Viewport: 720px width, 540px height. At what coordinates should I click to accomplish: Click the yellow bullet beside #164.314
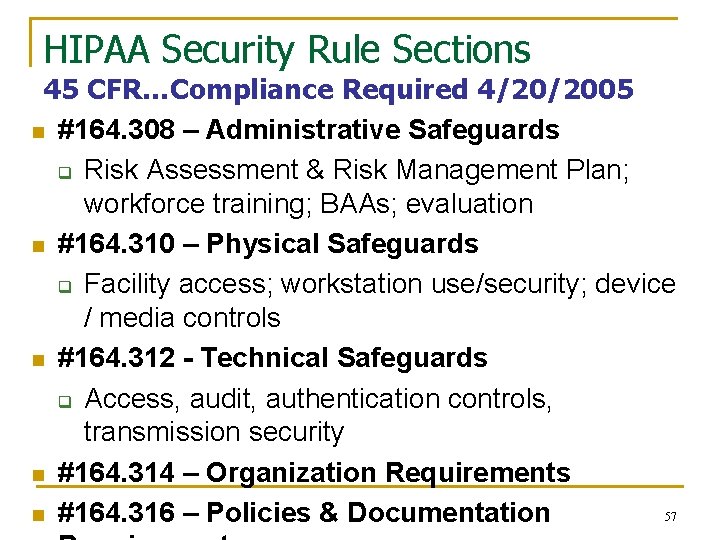click(x=36, y=475)
